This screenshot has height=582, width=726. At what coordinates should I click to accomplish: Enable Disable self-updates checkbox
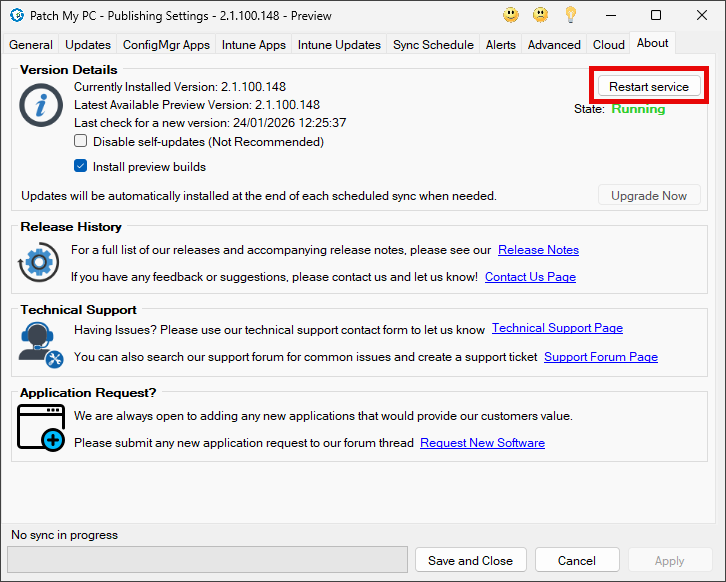[81, 141]
